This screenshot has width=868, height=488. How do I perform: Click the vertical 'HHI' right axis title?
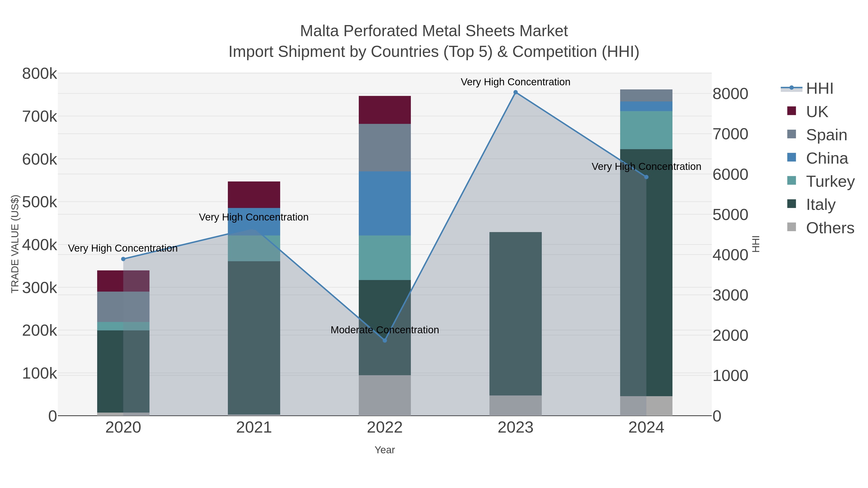click(x=756, y=244)
